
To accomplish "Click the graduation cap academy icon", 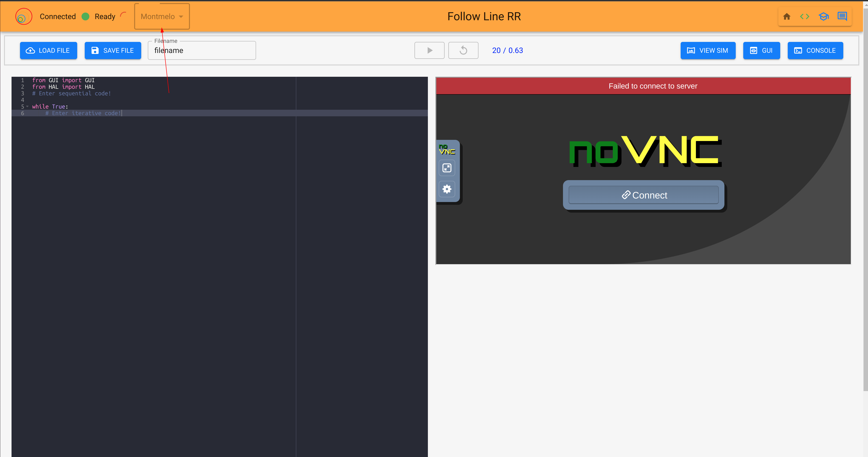I will click(824, 16).
